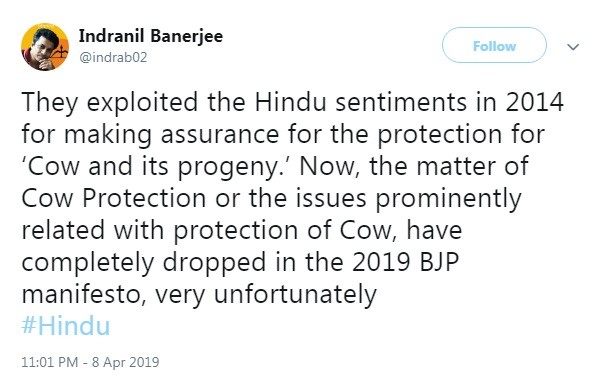Viewport: 610px width, 380px height.
Task: Click 'related with protection' in the tweet
Action: click(160, 231)
